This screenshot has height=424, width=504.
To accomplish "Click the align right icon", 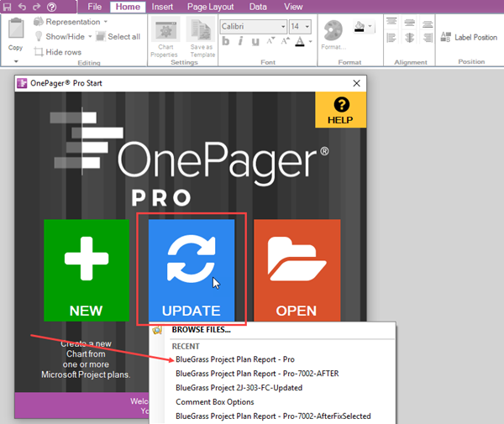I will coord(428,38).
